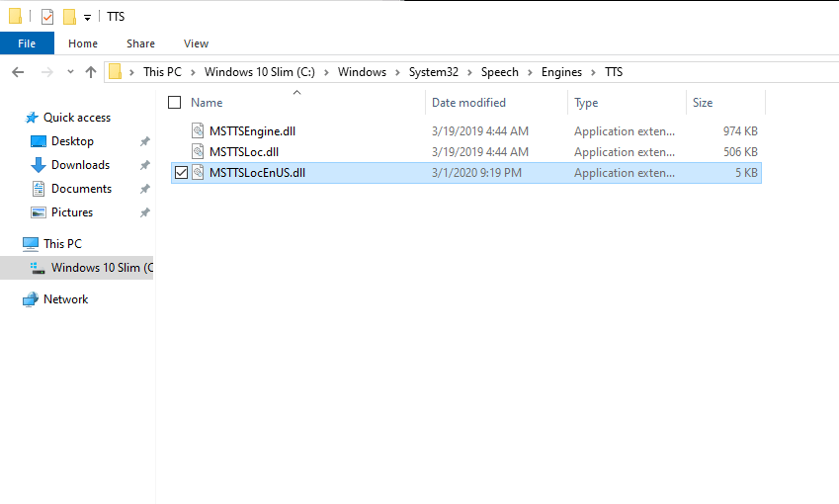Screen dimensions: 839x504
Task: Switch to the View ribbon tab
Action: 196,43
